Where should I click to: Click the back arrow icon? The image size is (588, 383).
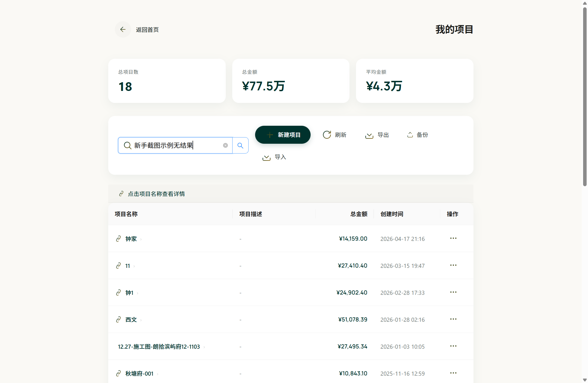123,29
